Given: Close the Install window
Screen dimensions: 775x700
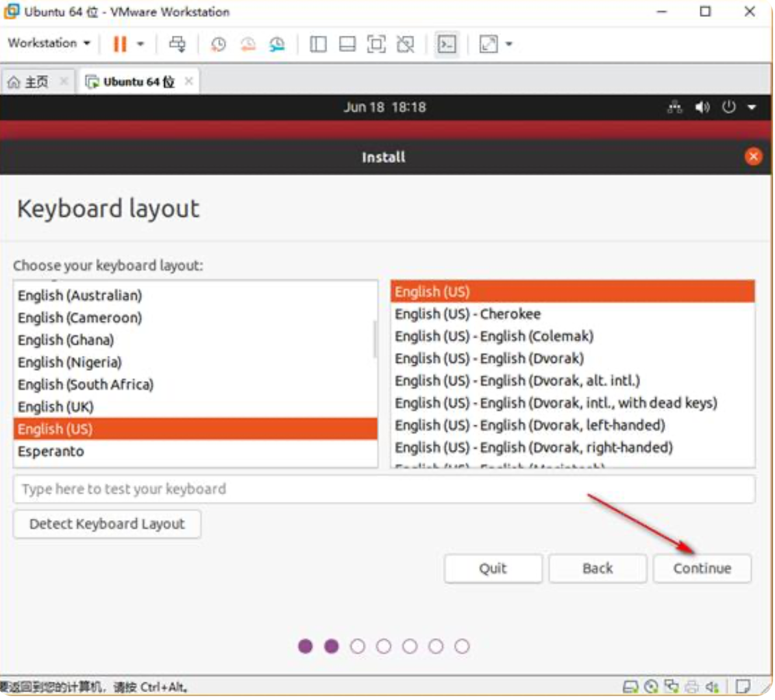Looking at the screenshot, I should point(753,156).
